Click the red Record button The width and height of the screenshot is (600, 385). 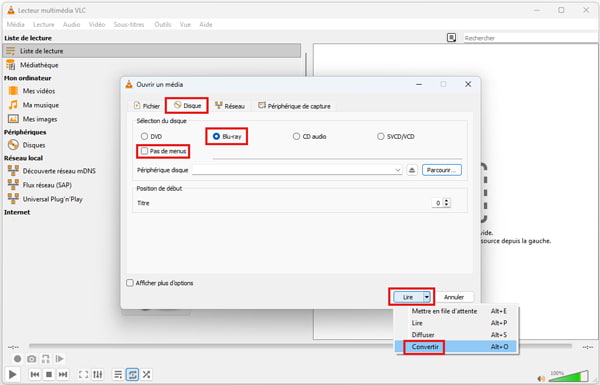click(17, 359)
